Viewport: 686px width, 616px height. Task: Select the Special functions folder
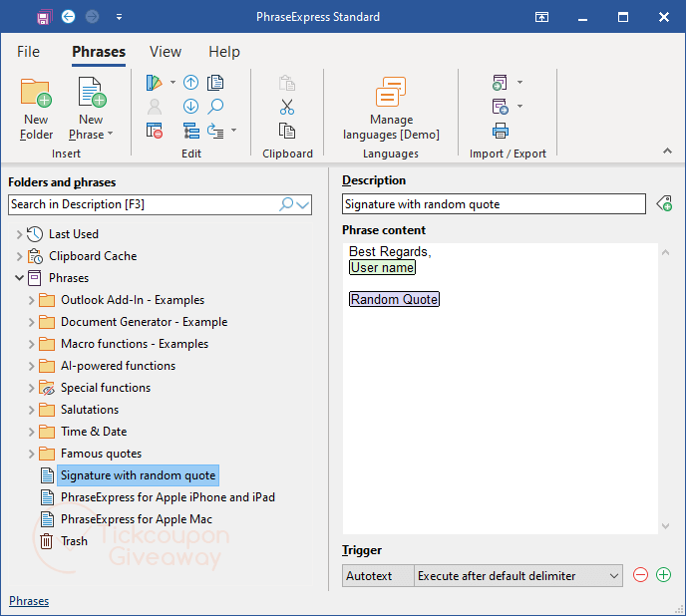click(x=106, y=388)
